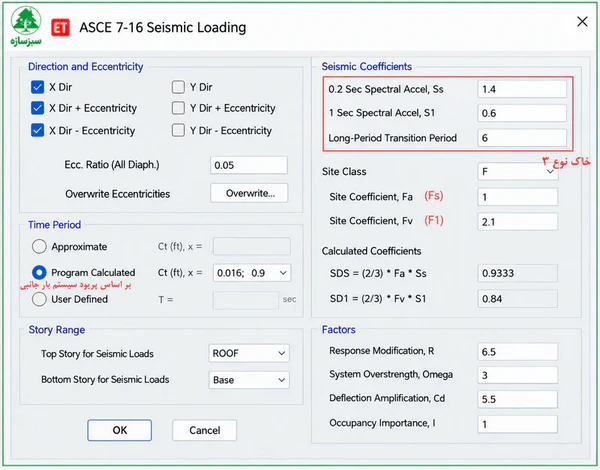This screenshot has height=470, width=600.
Task: Enable Y Dir + Eccentricity checkbox
Action: (178, 108)
